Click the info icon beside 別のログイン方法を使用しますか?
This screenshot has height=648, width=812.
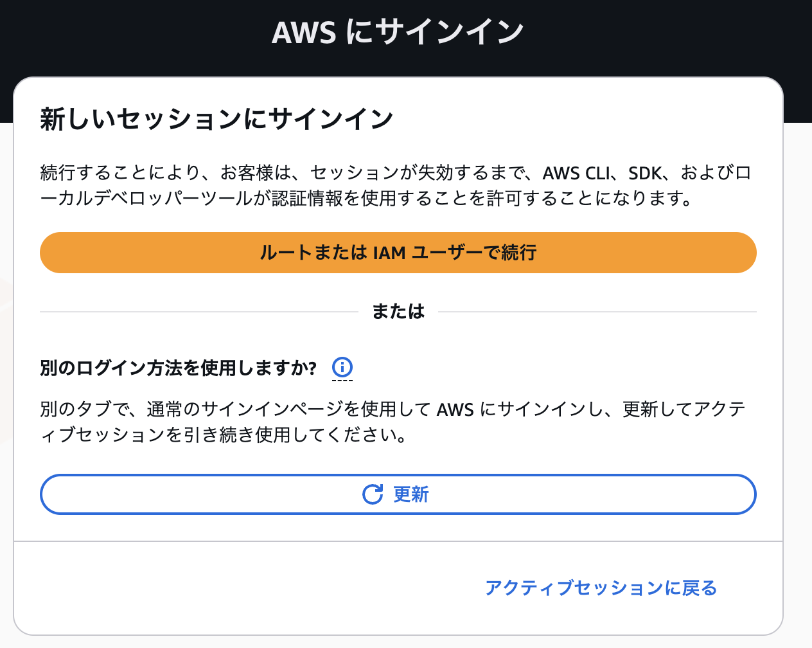point(342,368)
